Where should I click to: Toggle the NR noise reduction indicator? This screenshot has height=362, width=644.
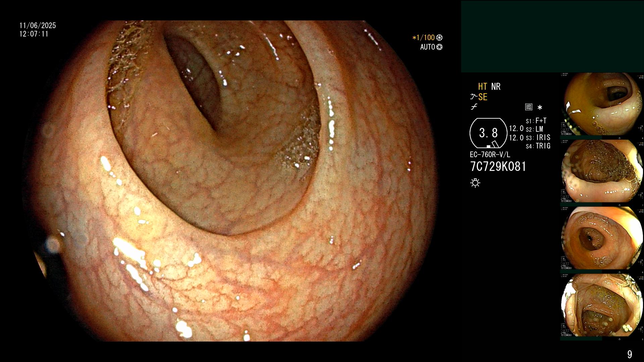(x=496, y=86)
